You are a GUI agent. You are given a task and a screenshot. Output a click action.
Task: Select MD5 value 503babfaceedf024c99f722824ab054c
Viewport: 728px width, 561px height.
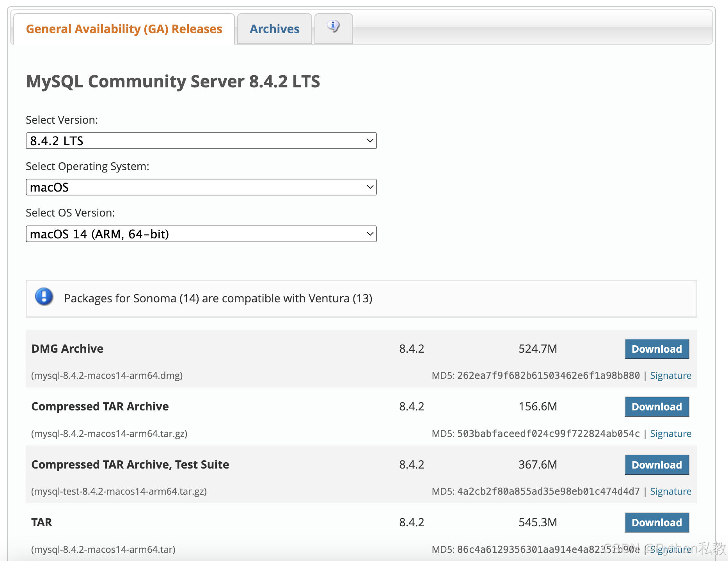pos(549,433)
